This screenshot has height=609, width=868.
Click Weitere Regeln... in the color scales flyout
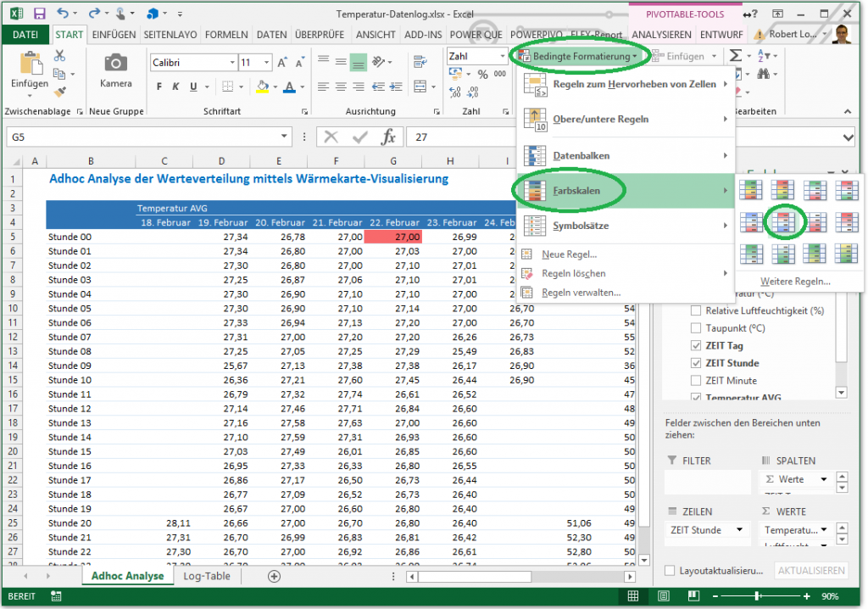[794, 281]
